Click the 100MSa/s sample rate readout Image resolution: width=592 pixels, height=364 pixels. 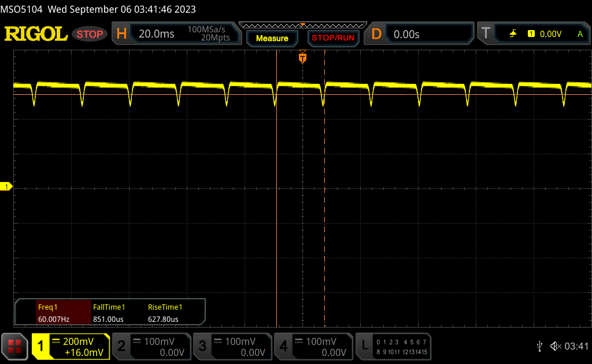pos(206,29)
